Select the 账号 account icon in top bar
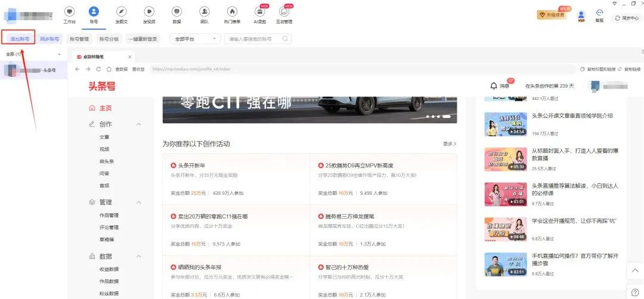The image size is (644, 299). coord(94,11)
